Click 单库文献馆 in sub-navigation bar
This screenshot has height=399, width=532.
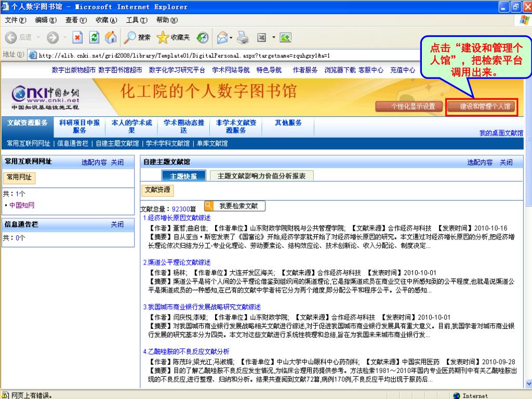coord(212,143)
